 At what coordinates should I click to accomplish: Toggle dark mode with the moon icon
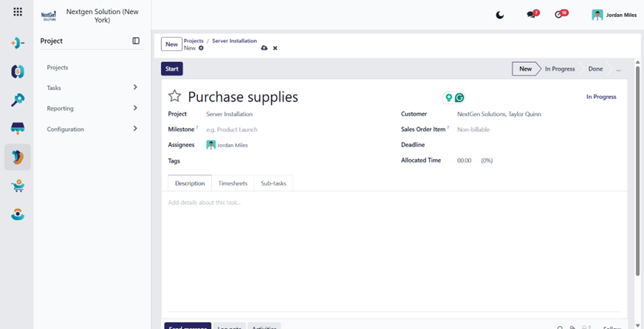(500, 16)
